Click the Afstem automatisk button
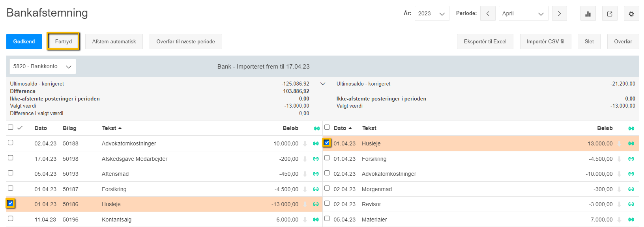 coord(114,41)
